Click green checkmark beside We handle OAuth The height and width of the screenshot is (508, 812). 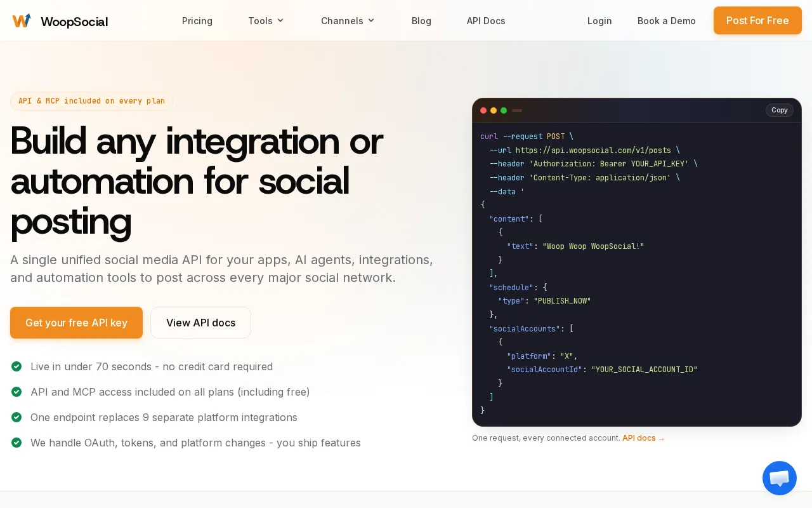tap(16, 443)
